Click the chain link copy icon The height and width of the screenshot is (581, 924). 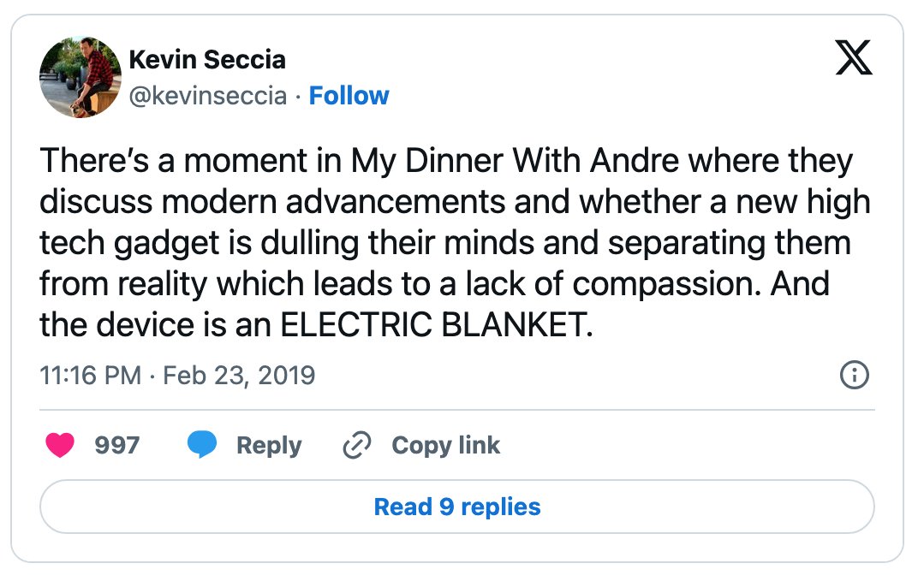click(357, 444)
